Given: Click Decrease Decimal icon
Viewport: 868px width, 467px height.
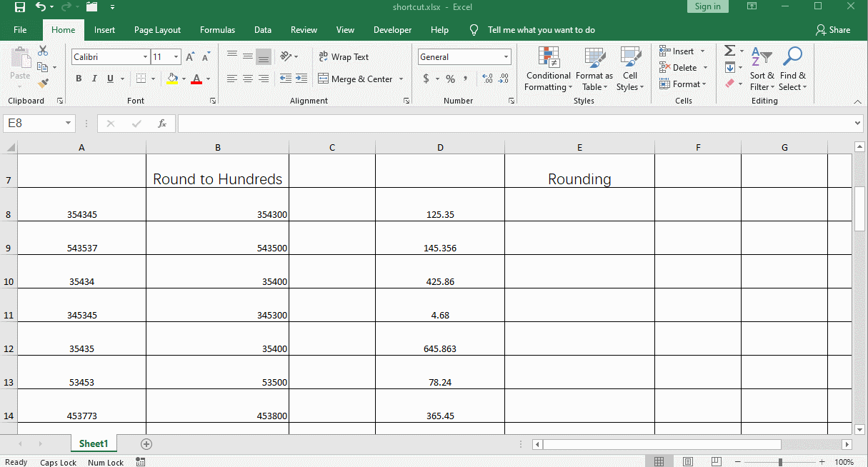Looking at the screenshot, I should [x=504, y=79].
